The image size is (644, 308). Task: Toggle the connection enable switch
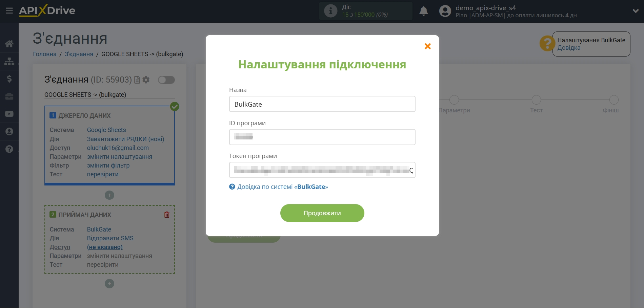coord(166,80)
